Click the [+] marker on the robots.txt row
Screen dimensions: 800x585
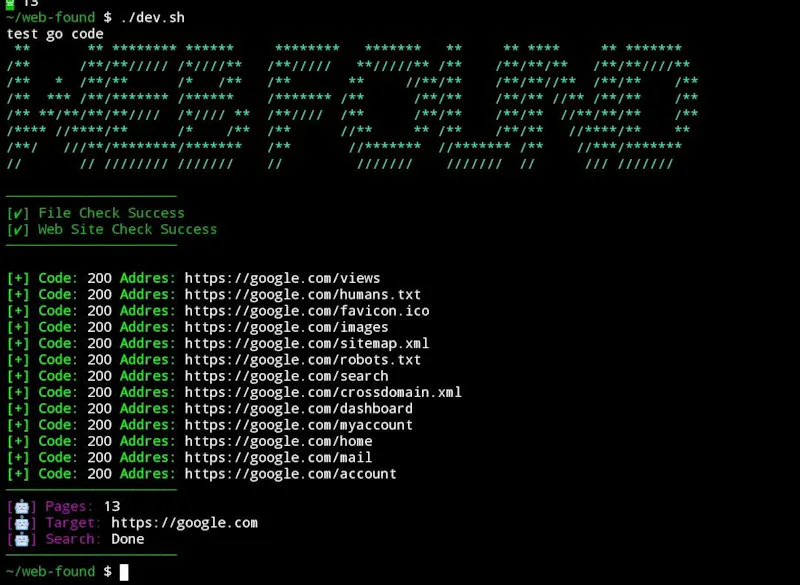tap(18, 360)
